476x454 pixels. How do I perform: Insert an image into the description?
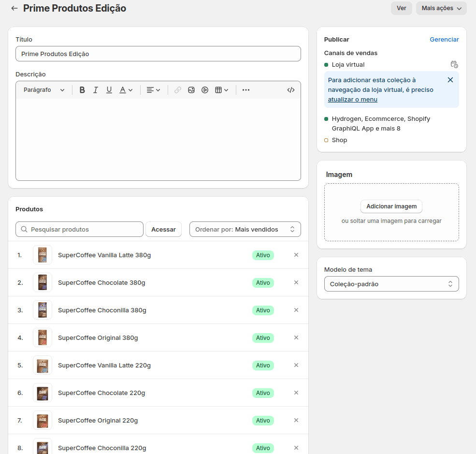191,90
